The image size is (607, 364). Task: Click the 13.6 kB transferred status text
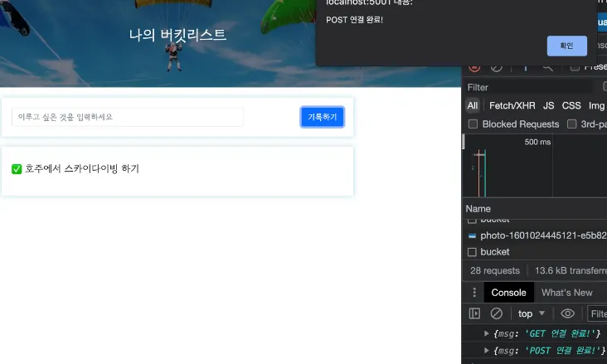coord(571,270)
